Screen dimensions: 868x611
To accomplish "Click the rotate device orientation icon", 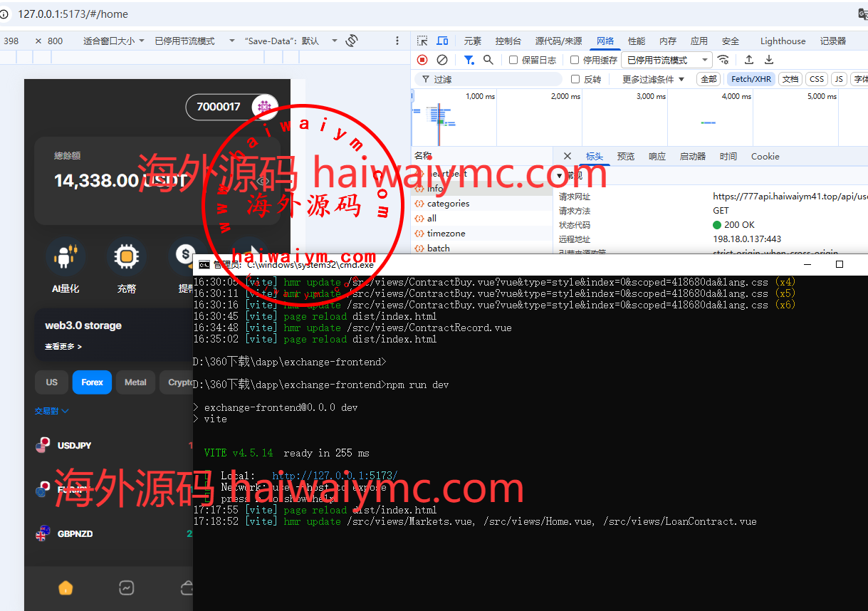I will 351,41.
